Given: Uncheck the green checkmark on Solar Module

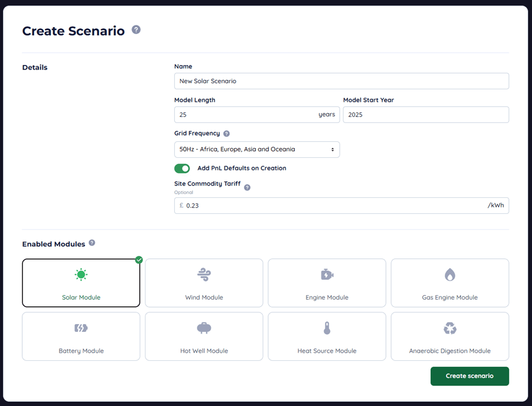Looking at the screenshot, I should [139, 260].
